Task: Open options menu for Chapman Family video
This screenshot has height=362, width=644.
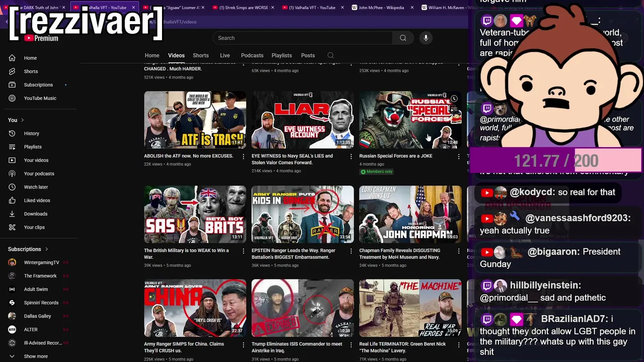Action: coord(458,251)
